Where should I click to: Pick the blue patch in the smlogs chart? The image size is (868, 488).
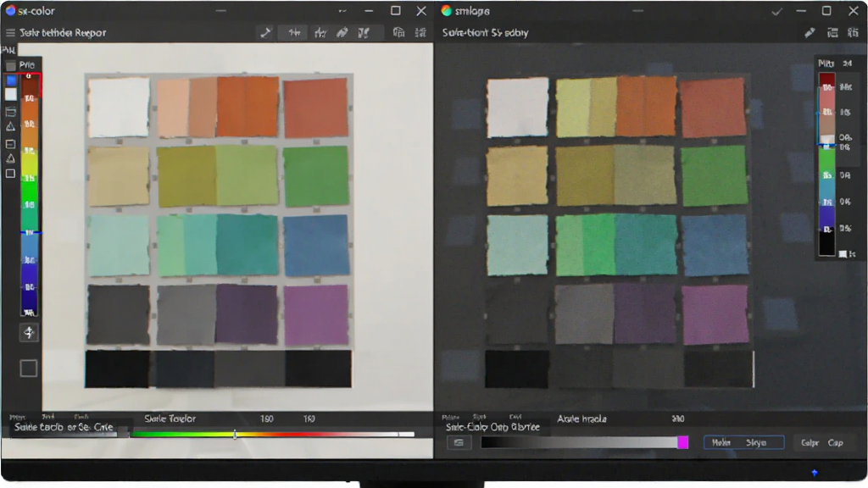714,245
